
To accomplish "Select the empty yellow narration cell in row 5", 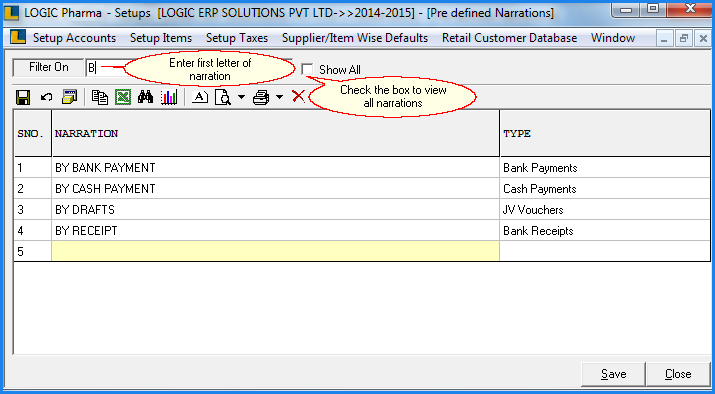I will point(275,251).
